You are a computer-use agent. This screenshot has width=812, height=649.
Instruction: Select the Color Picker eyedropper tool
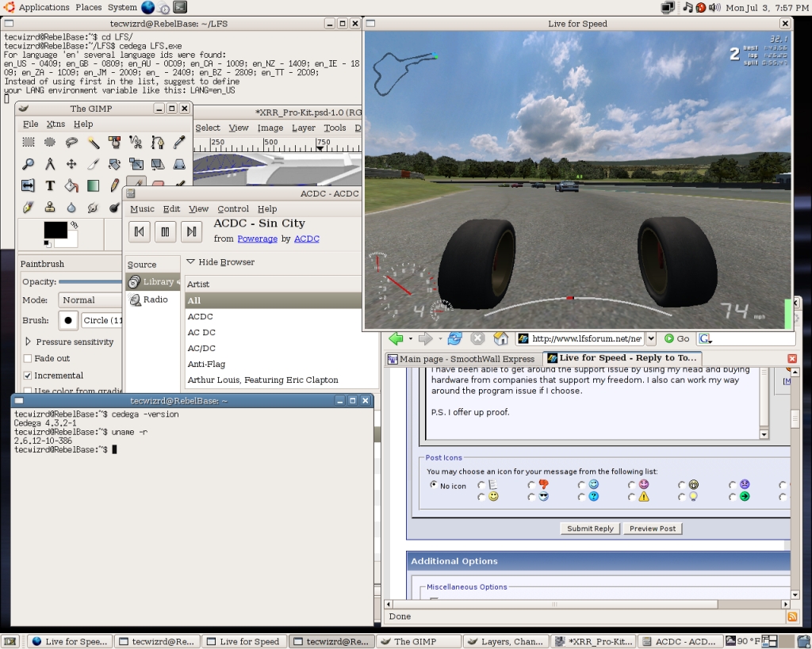(179, 143)
